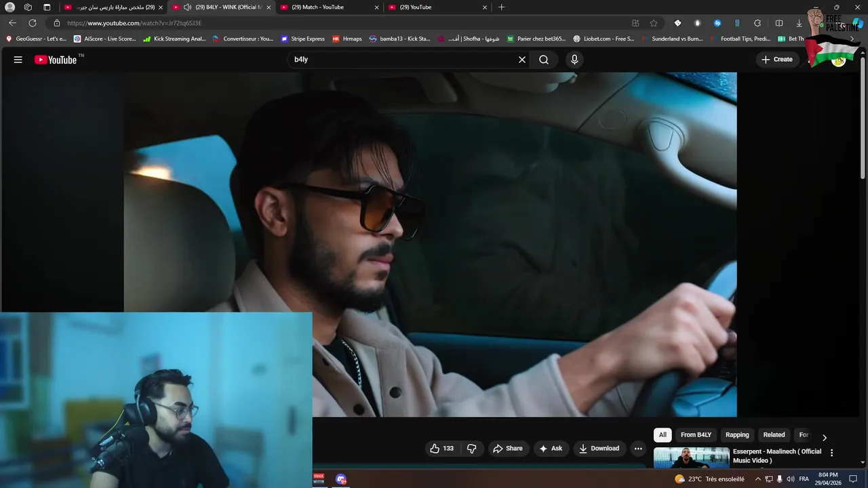Open Voice Meeter taskbar app
The height and width of the screenshot is (488, 868).
319,479
